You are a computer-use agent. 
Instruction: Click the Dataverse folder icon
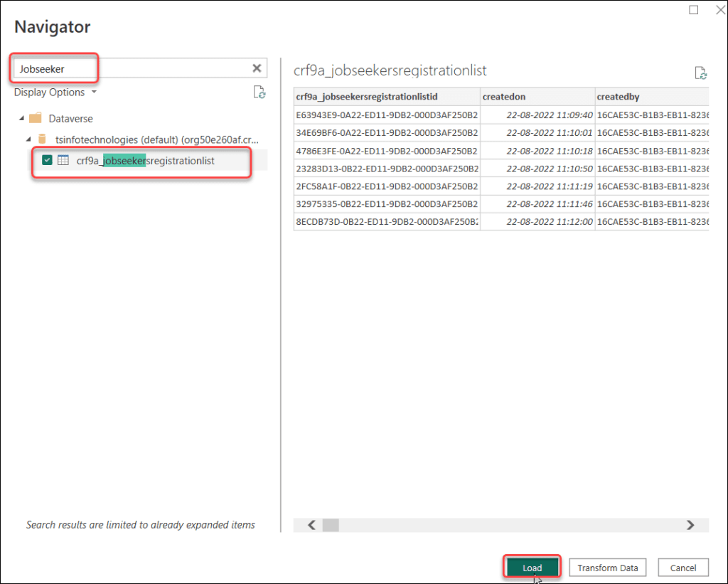click(x=36, y=118)
